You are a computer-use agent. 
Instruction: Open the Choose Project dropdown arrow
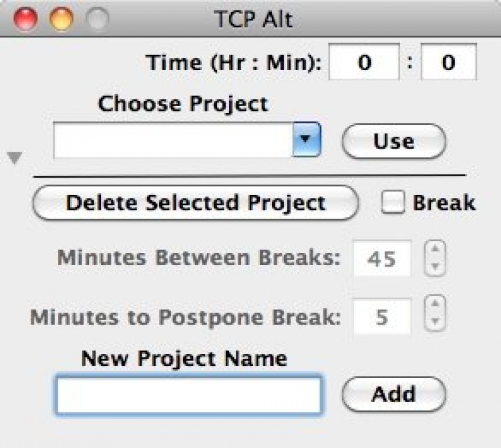tap(307, 140)
